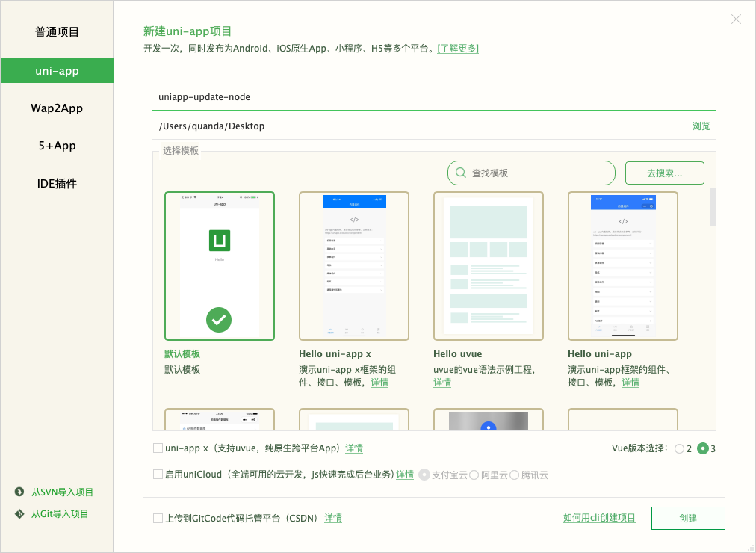Click the 默认模板 green title text

pyautogui.click(x=182, y=354)
